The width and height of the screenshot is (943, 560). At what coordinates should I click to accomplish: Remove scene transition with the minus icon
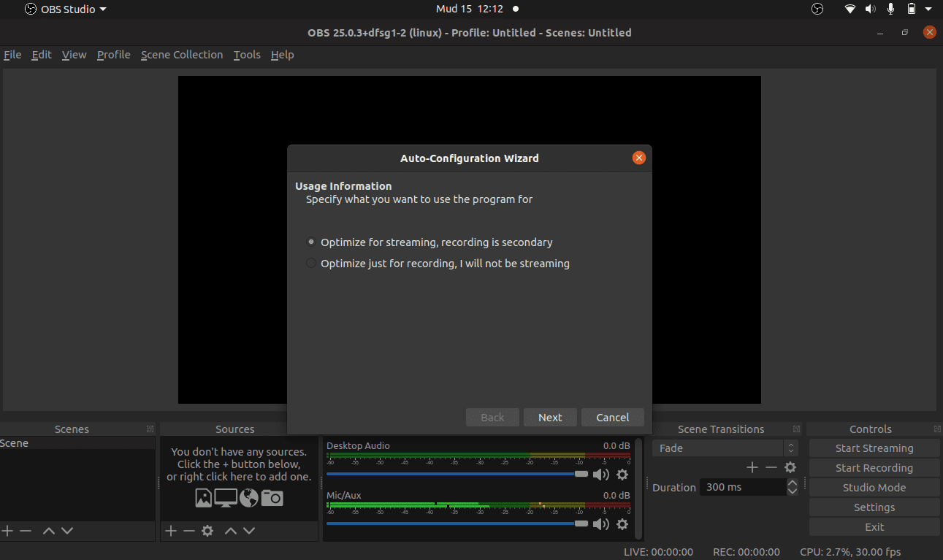[x=771, y=467]
